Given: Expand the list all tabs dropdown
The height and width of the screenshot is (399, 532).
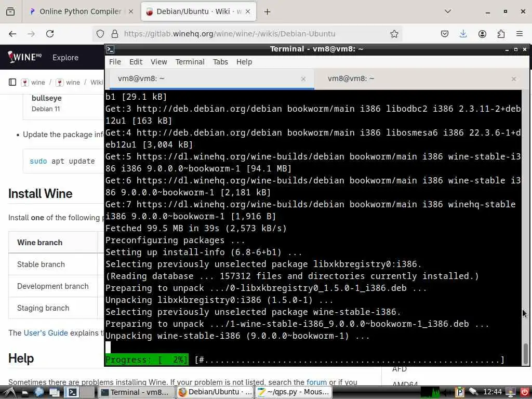Looking at the screenshot, I should [x=447, y=11].
